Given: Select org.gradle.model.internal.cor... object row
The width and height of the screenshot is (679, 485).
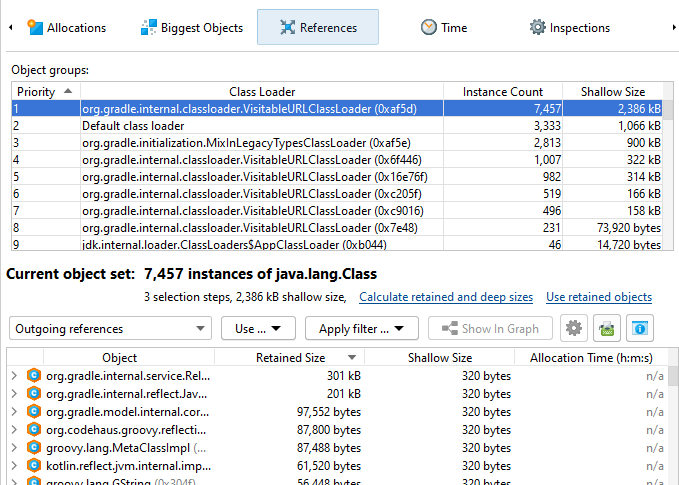Looking at the screenshot, I should point(338,412).
